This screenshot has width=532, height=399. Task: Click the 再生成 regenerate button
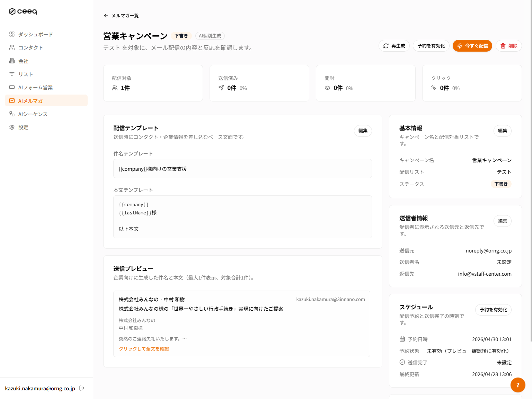(394, 46)
